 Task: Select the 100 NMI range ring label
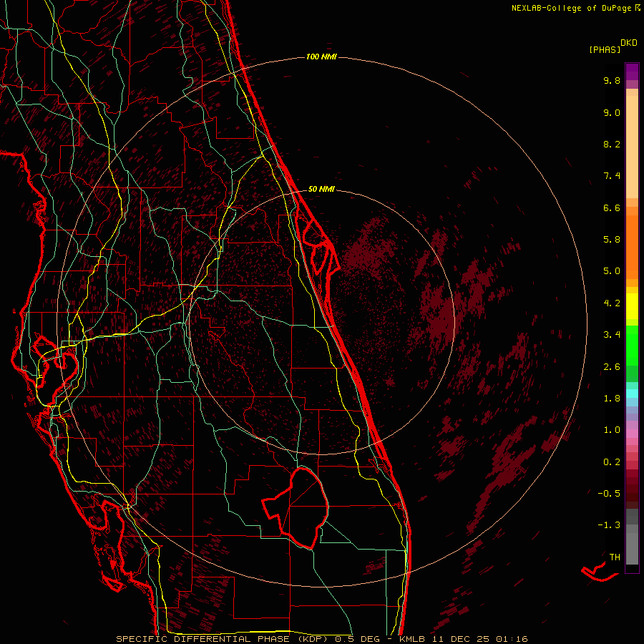tap(321, 57)
